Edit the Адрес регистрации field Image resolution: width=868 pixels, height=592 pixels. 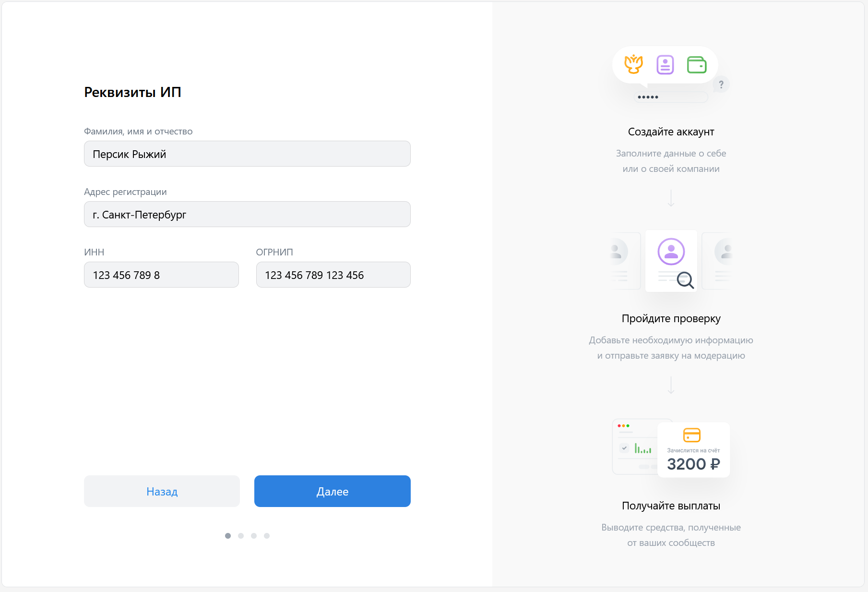tap(247, 214)
